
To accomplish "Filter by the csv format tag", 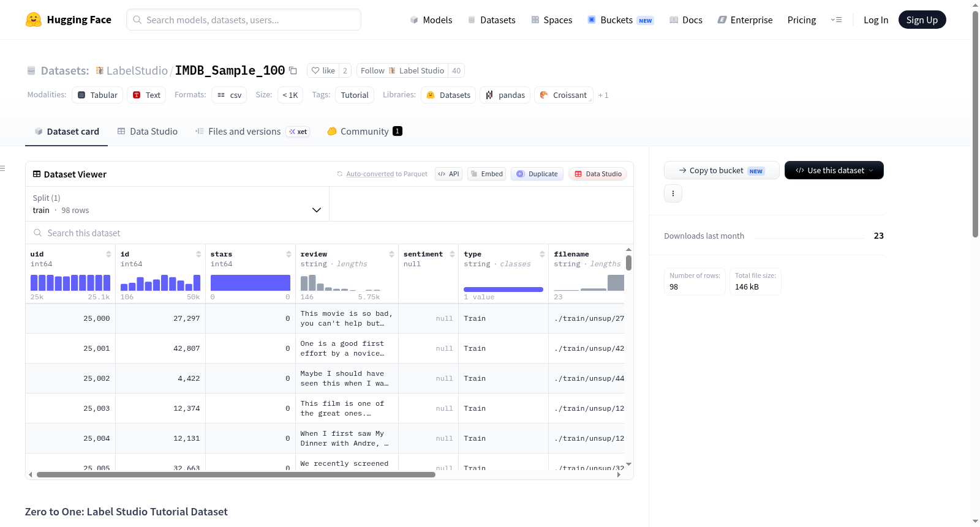I will pyautogui.click(x=229, y=95).
